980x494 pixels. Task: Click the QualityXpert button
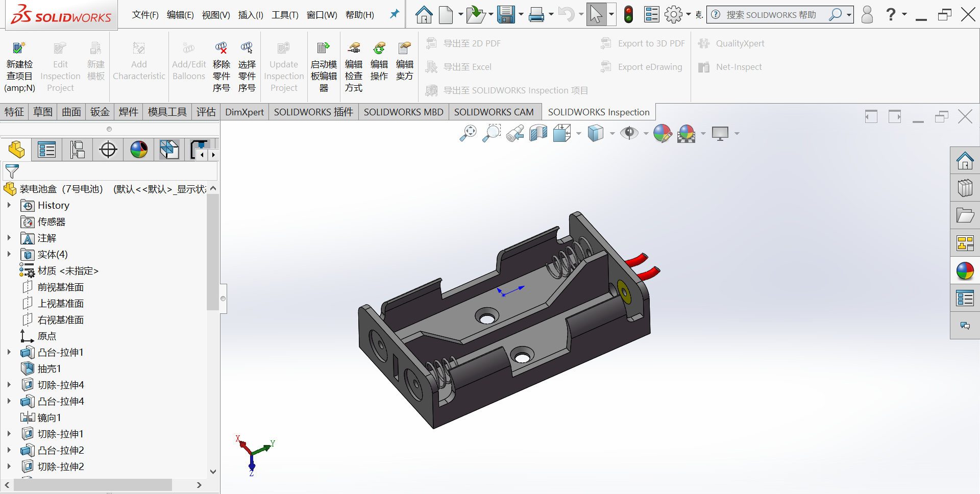click(x=731, y=43)
